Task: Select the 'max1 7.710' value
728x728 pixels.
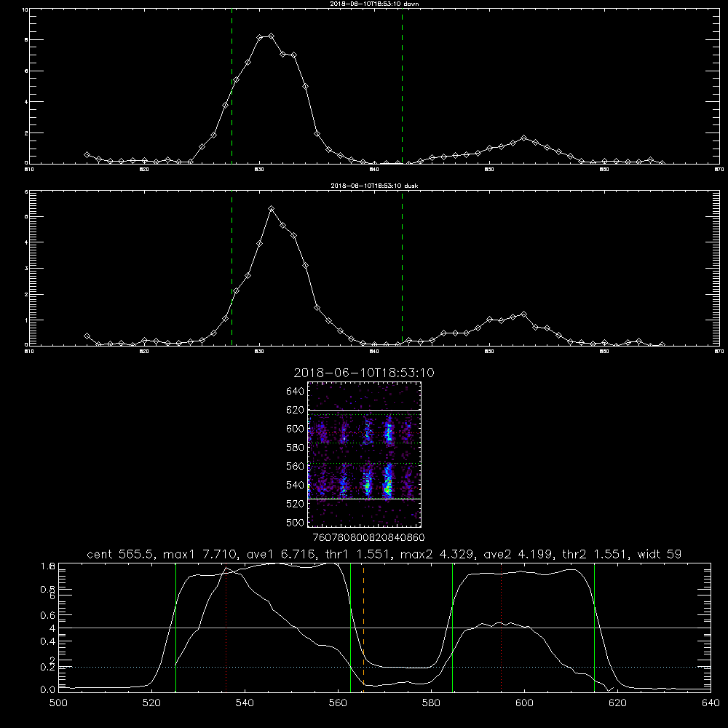Action: [x=199, y=554]
